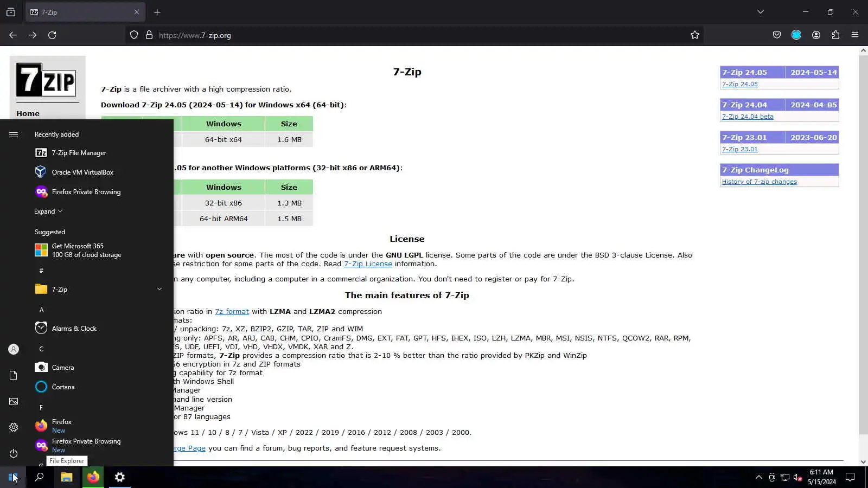Image resolution: width=868 pixels, height=488 pixels.
Task: Open the Firefox View button
Action: (11, 12)
